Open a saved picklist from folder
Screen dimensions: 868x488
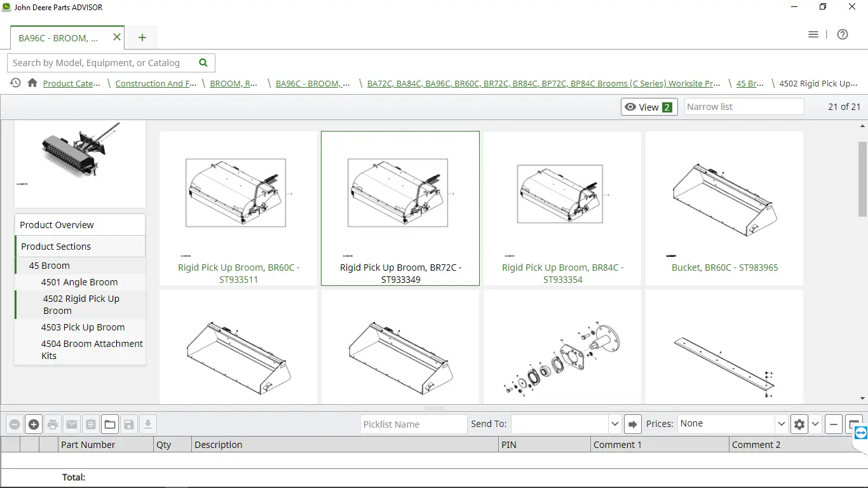coord(110,424)
